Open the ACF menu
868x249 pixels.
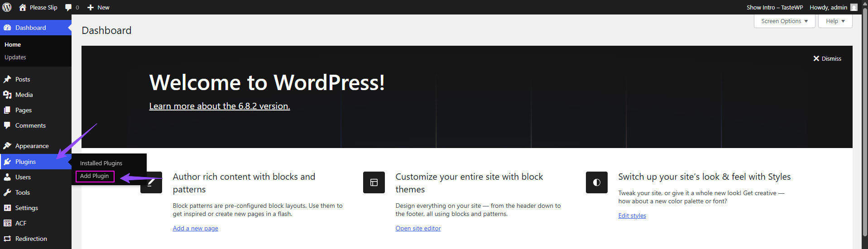pos(36,223)
